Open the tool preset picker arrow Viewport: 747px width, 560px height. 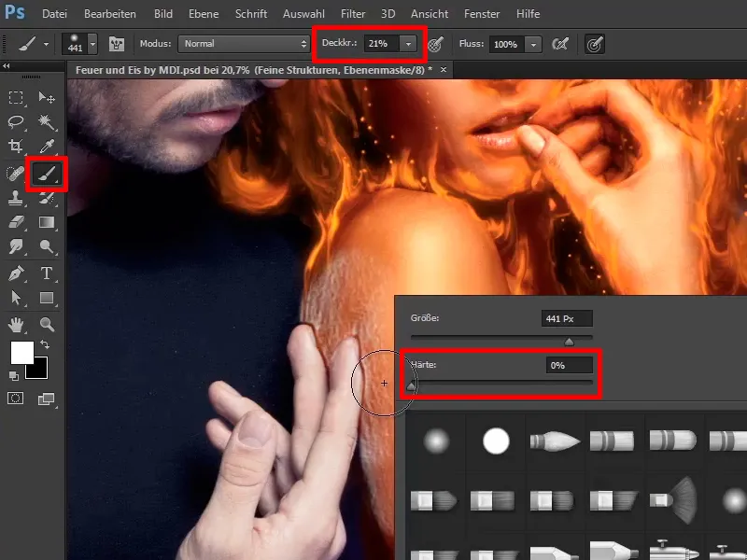(46, 44)
